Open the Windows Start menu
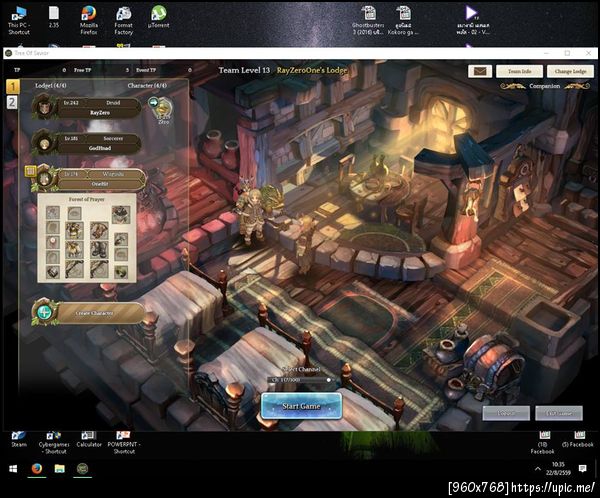This screenshot has height=498, width=600. [13, 469]
